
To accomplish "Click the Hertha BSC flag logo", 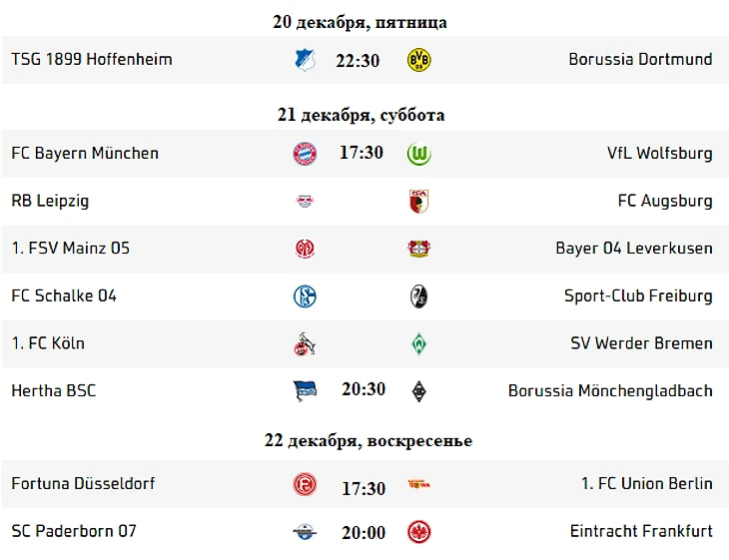I will 305,390.
